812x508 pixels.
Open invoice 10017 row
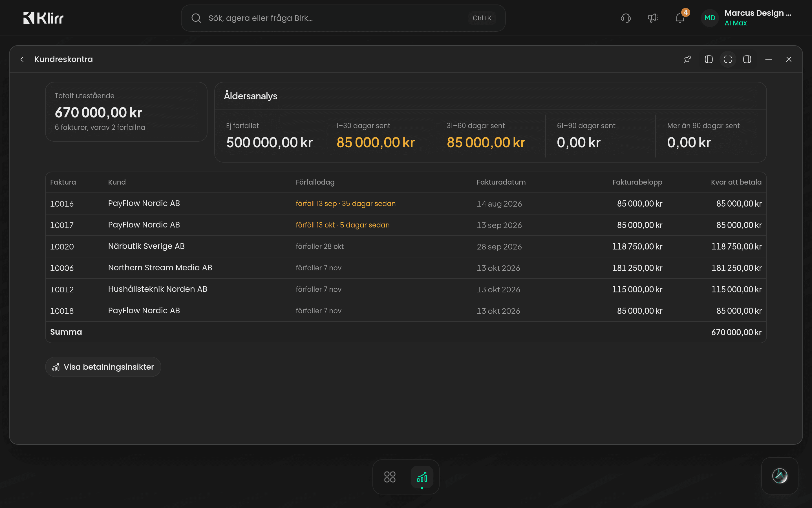pos(406,225)
